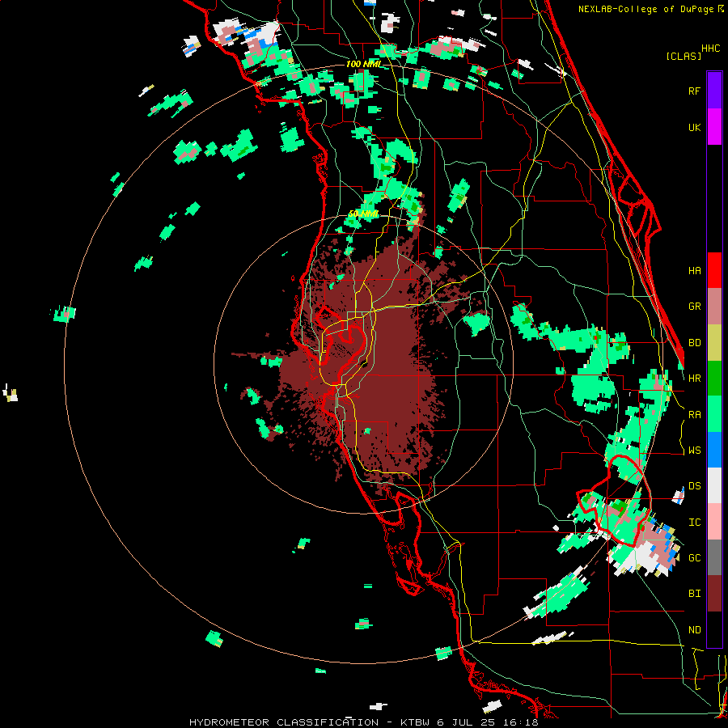
Task: Click the ND label in the legend
Action: click(x=694, y=629)
